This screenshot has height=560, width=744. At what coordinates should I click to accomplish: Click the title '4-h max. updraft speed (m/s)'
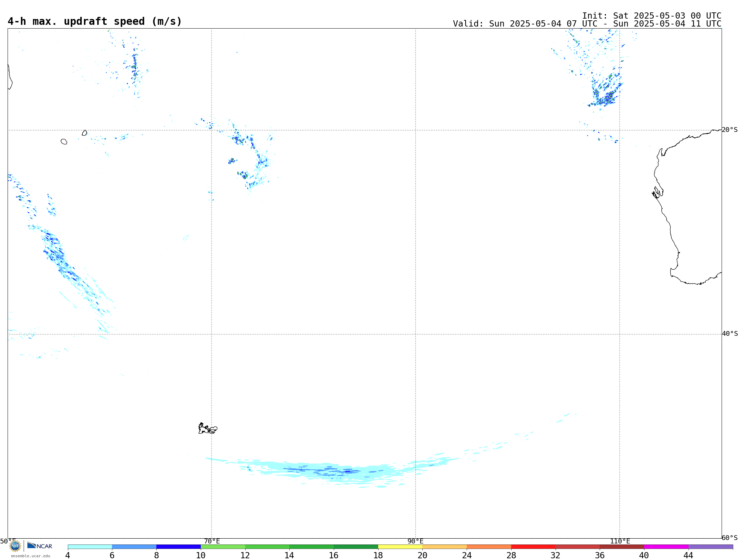click(95, 21)
